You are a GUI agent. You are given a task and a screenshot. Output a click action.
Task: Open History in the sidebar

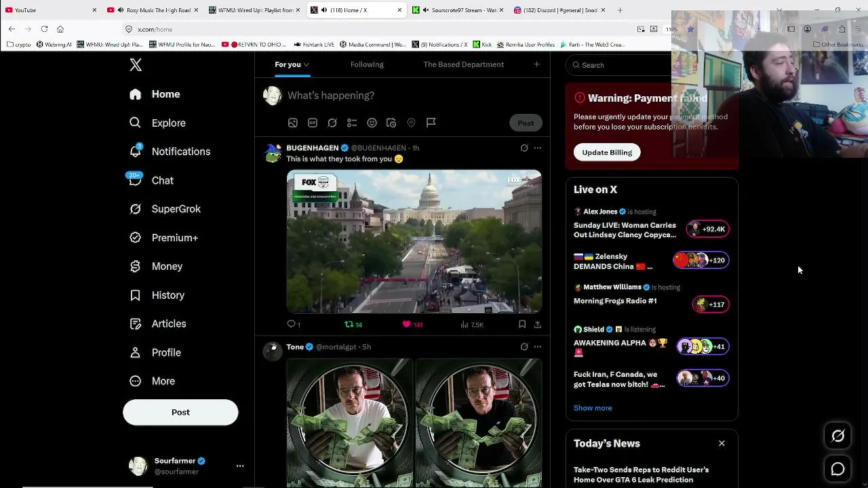157,296
